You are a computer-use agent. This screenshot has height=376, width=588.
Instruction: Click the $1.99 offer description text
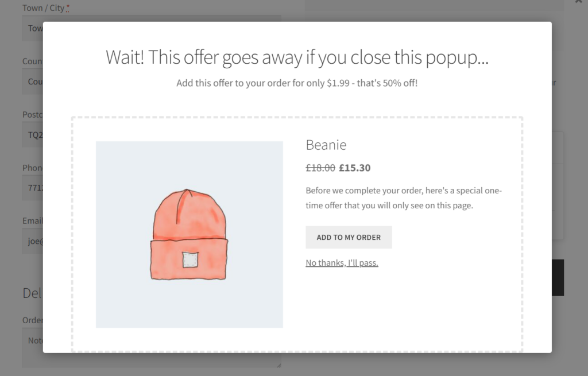pyautogui.click(x=296, y=83)
